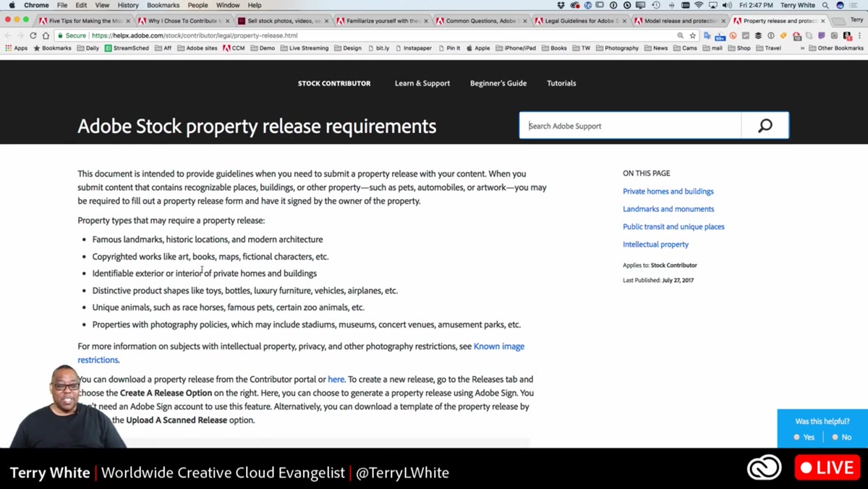
Task: Open the Adobe sites bookmarks folder
Action: pyautogui.click(x=196, y=48)
